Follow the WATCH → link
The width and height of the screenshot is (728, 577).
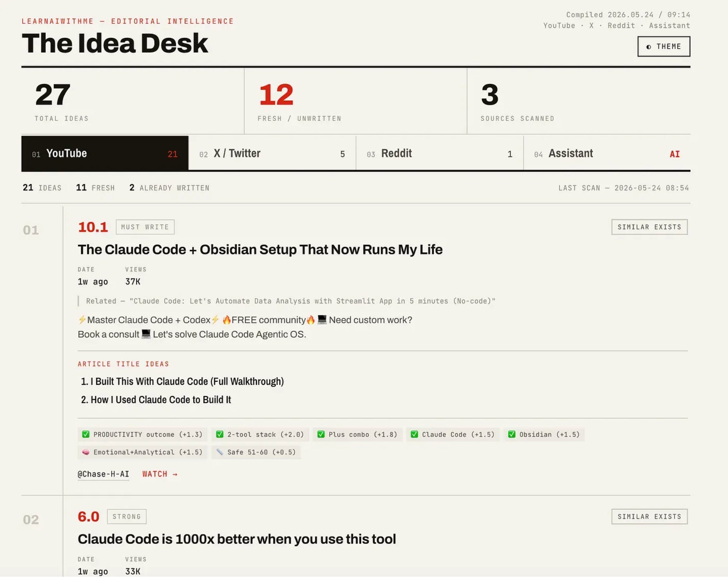[160, 474]
